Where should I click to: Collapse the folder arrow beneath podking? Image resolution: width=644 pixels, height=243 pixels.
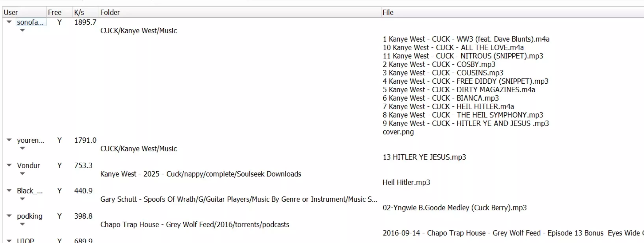click(x=22, y=224)
